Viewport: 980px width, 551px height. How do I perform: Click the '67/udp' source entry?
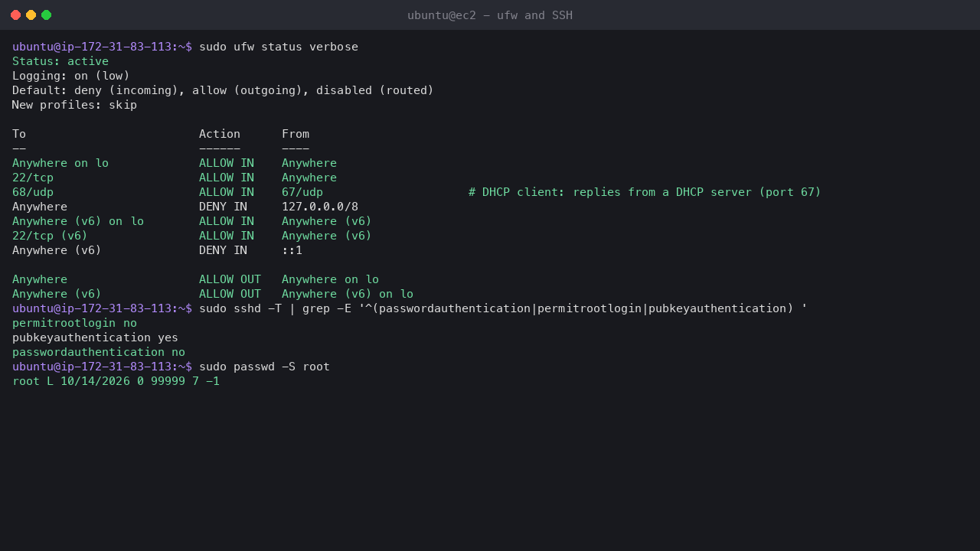point(302,192)
